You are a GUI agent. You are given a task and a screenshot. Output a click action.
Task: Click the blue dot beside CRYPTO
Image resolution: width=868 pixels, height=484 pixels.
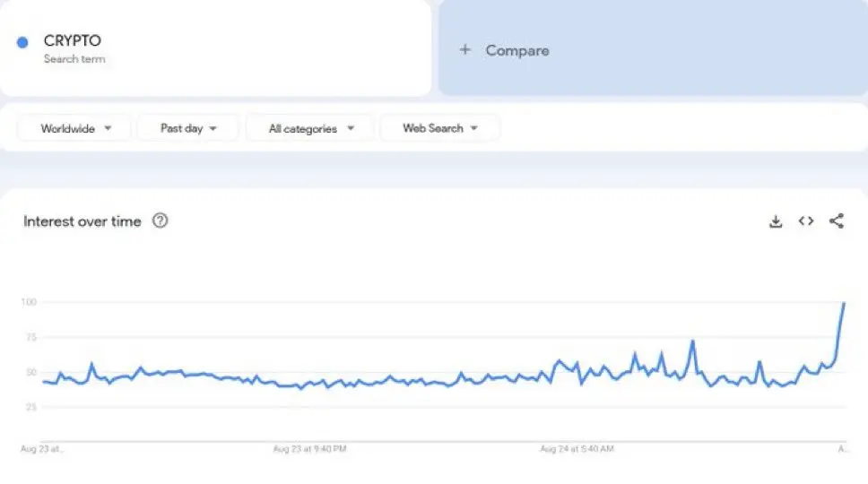22,43
